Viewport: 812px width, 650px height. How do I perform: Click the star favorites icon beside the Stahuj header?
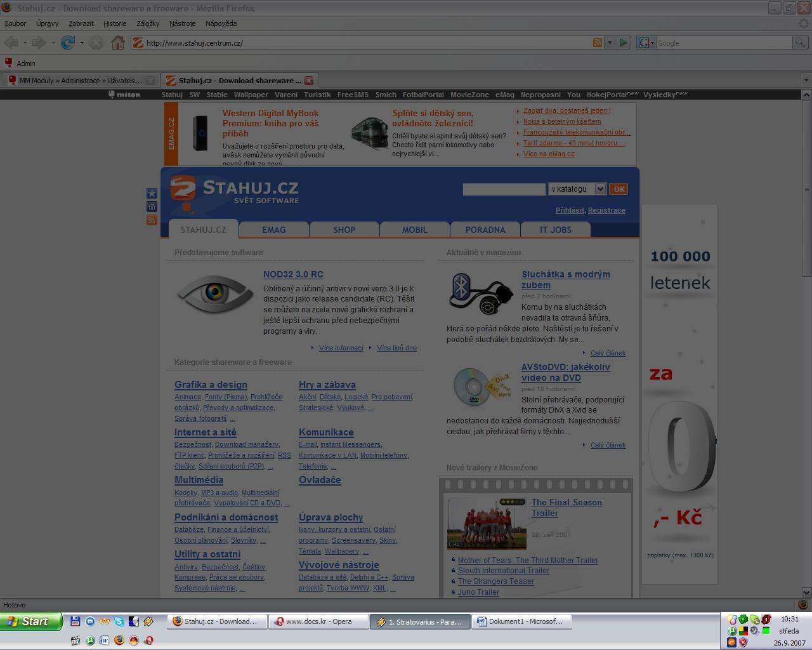[x=152, y=193]
